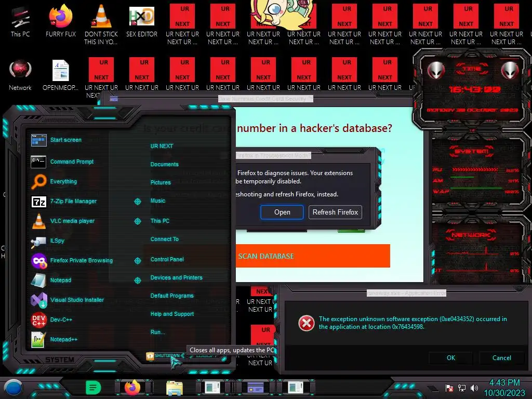Viewport: 532px width, 399px height.
Task: Open Control Panel from the start menu
Action: (x=167, y=259)
